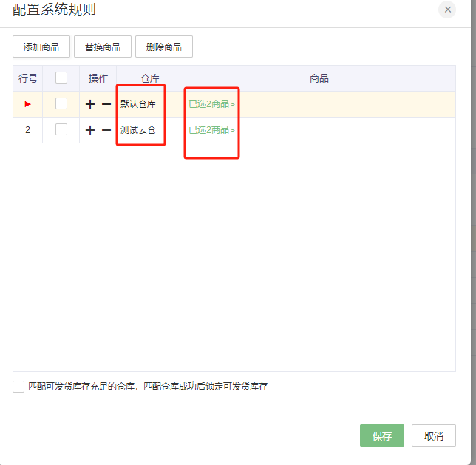Select the 测试云仓 warehouse cell

[x=149, y=130]
